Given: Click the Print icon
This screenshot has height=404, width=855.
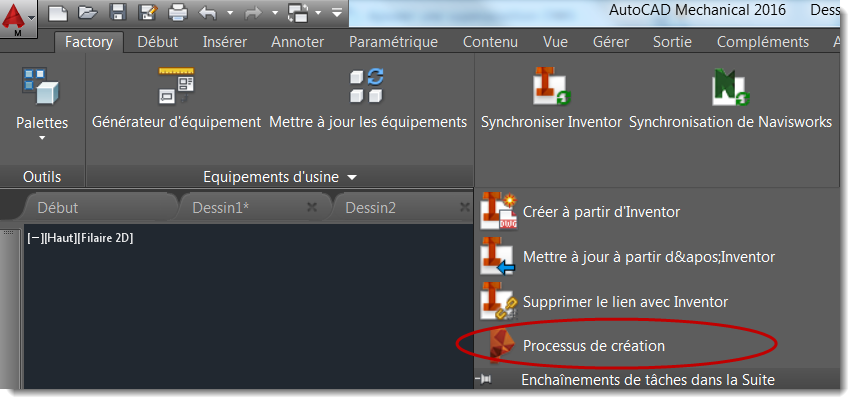Looking at the screenshot, I should tap(178, 12).
